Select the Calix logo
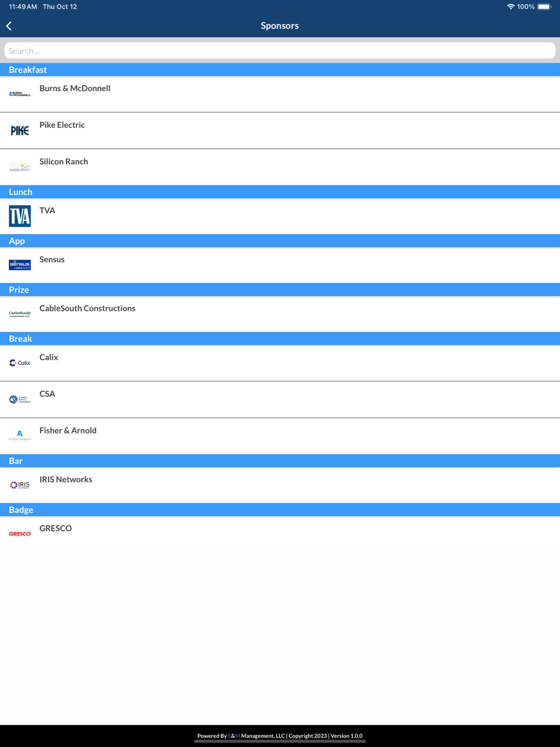The width and height of the screenshot is (560, 747). coord(20,363)
